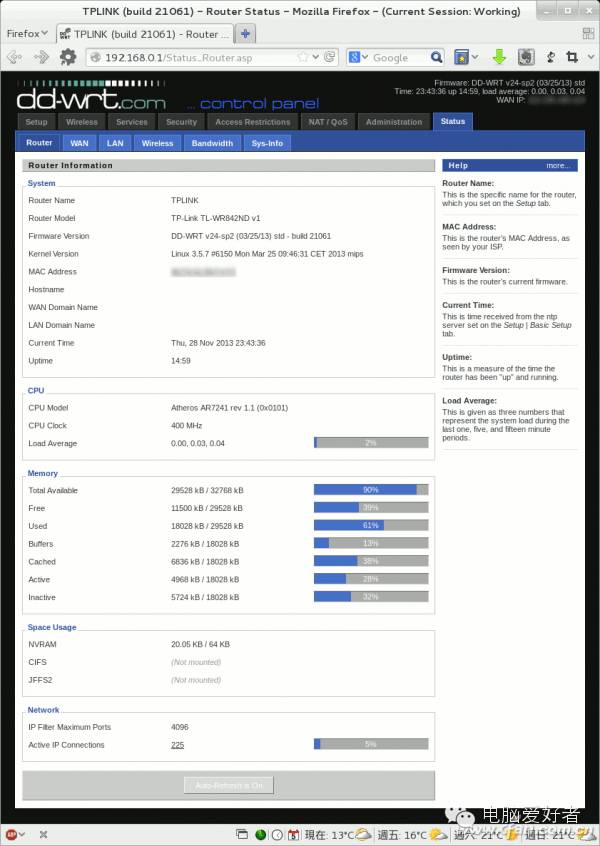Open Adblock Plus dropdown arrow

click(22, 834)
